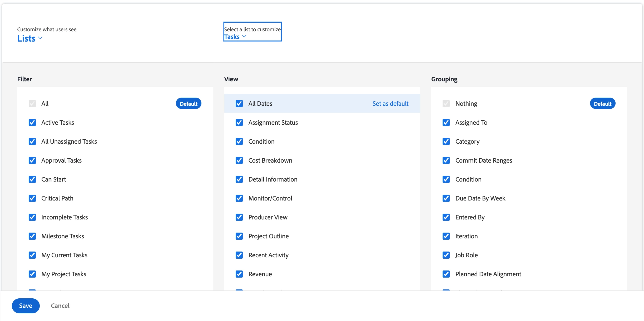The image size is (644, 321).
Task: Open the Lists customization dropdown
Action: (x=26, y=38)
